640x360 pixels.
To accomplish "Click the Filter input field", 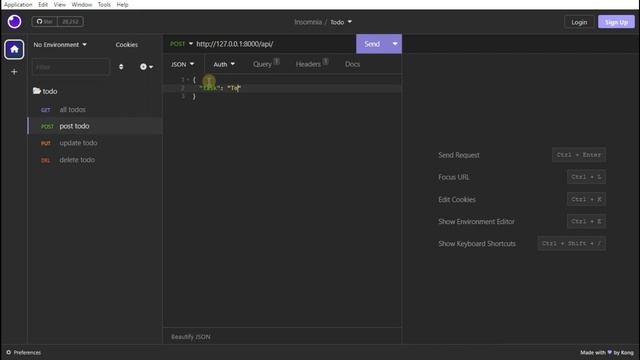I will [x=71, y=67].
